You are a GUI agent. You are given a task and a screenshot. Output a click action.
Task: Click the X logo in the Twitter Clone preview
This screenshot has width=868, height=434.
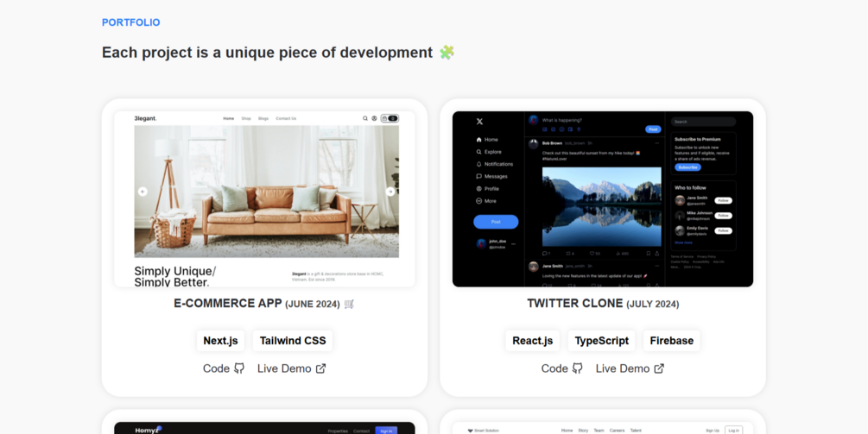coord(479,122)
